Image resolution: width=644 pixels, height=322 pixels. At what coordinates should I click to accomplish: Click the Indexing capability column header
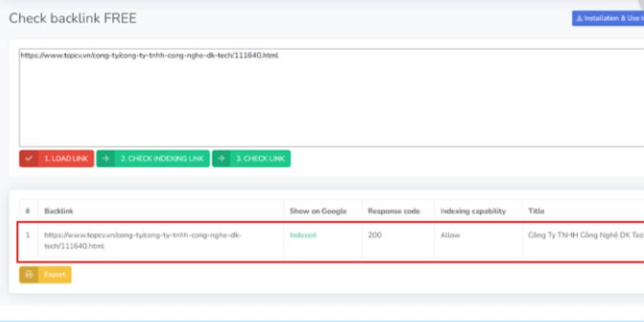(473, 211)
